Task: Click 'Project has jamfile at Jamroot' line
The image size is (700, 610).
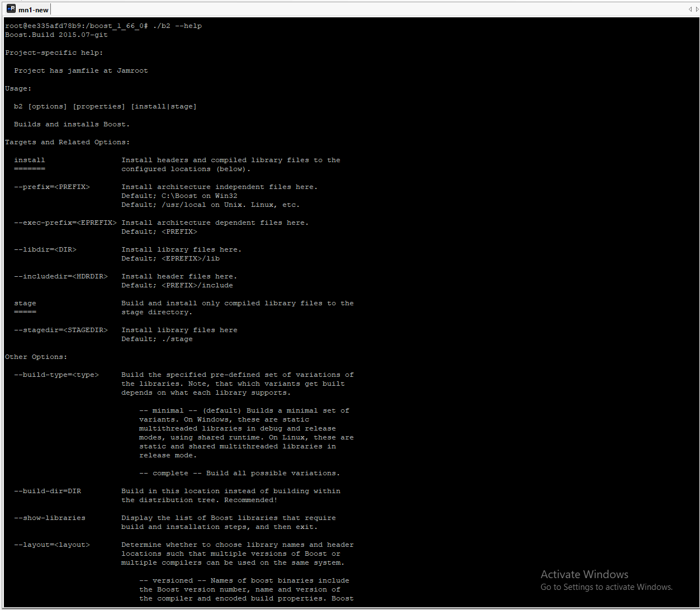Action: click(81, 70)
